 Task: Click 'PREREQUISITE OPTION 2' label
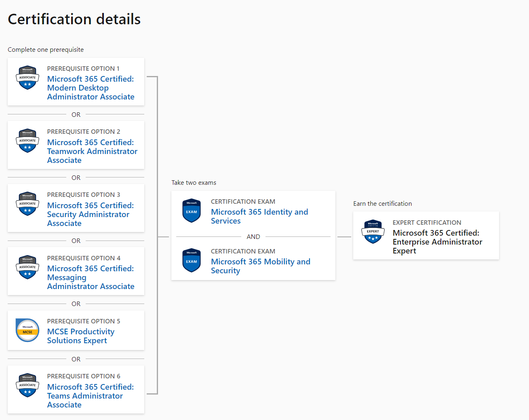tap(84, 131)
